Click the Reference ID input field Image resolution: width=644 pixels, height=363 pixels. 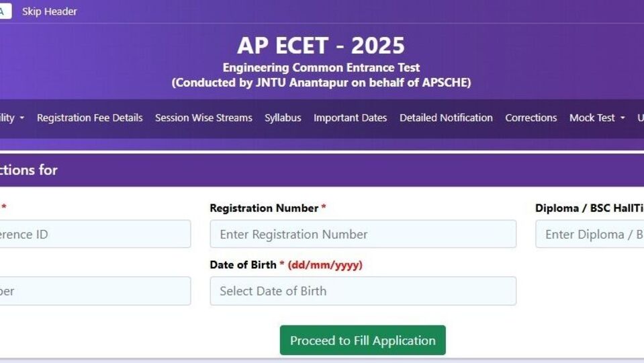point(95,234)
